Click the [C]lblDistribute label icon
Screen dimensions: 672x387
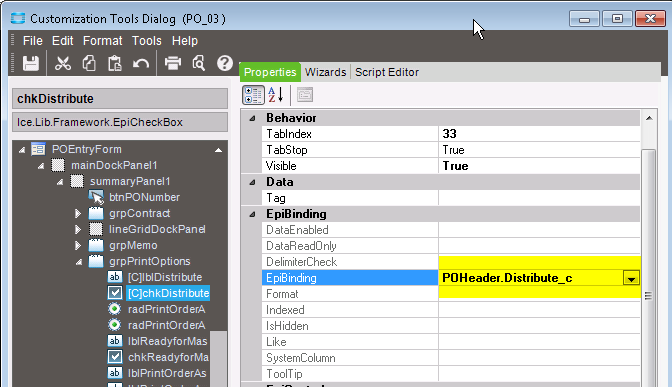114,277
